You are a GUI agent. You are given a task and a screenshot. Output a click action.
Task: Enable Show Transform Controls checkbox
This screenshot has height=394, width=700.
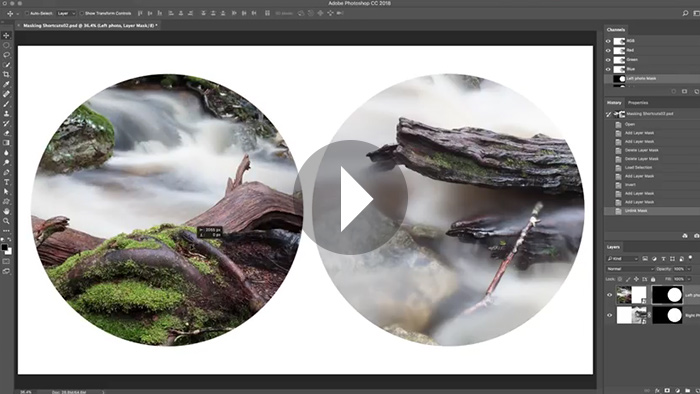tap(81, 13)
